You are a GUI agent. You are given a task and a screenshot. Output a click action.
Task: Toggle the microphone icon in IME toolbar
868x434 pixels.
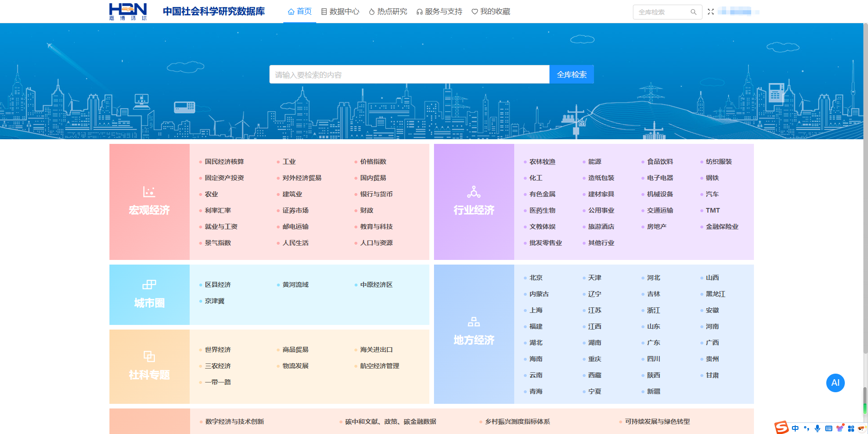click(x=817, y=428)
